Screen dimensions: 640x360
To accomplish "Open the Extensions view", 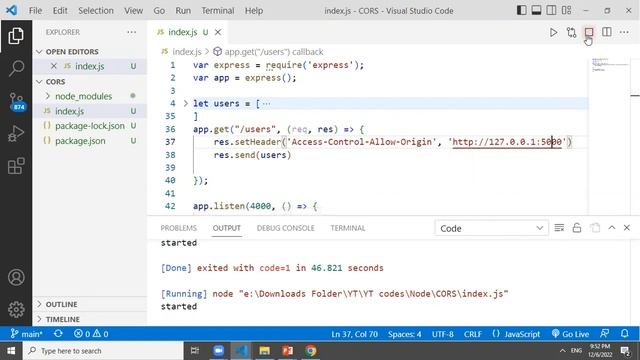I will [x=16, y=166].
